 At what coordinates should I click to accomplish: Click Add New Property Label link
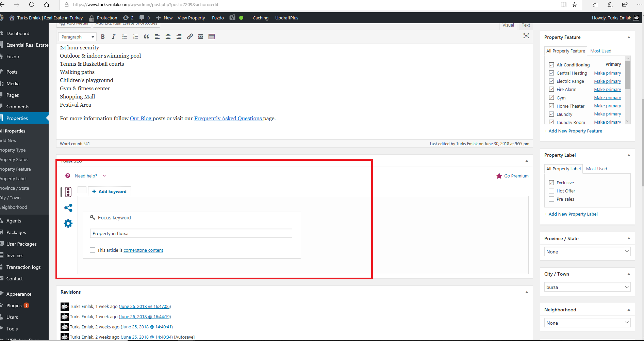click(571, 214)
